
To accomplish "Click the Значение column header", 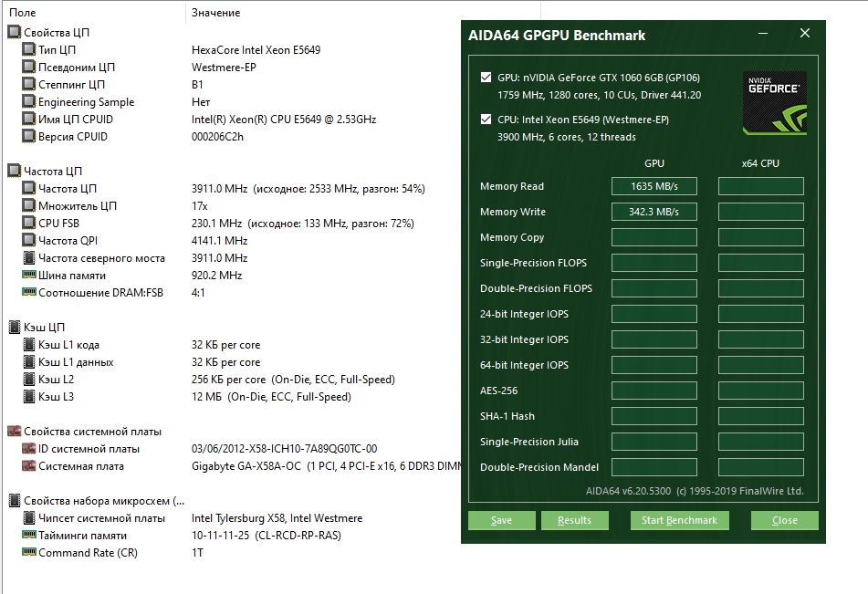I will pyautogui.click(x=363, y=12).
